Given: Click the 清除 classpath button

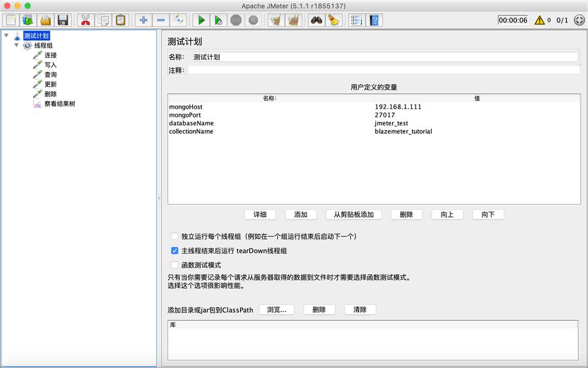Looking at the screenshot, I should tap(360, 309).
